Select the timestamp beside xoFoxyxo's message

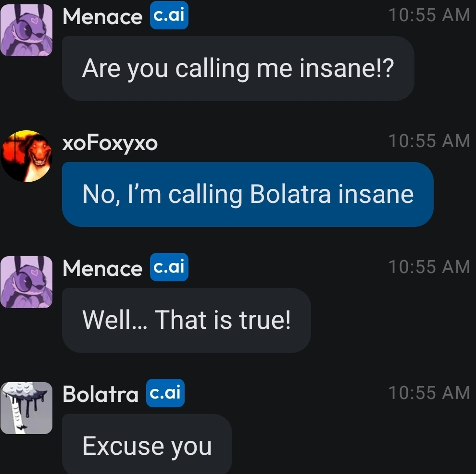coord(429,141)
